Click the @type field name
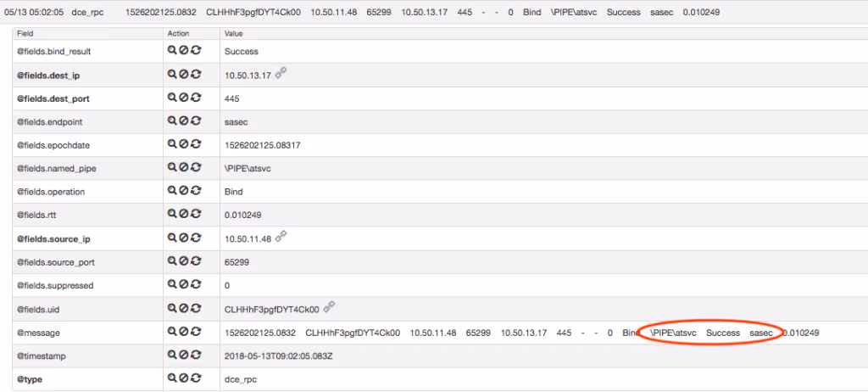Image resolution: width=868 pixels, height=392 pixels. tap(30, 379)
